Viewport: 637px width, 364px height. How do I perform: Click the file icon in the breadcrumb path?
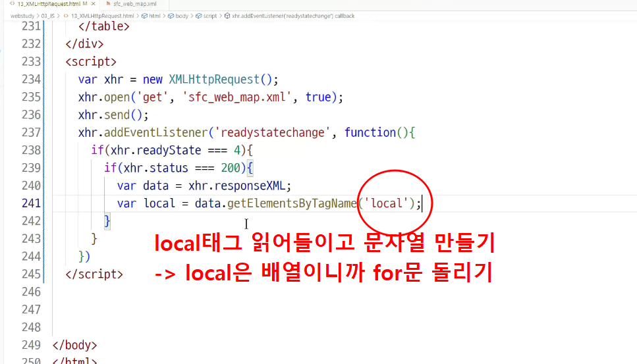pyautogui.click(x=66, y=16)
